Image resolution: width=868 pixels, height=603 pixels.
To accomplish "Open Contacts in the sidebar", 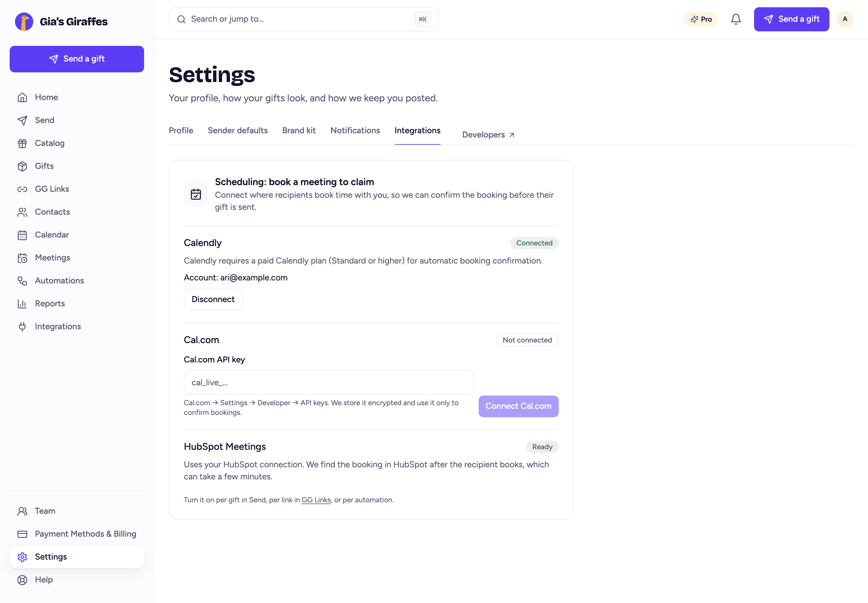I will (x=77, y=212).
